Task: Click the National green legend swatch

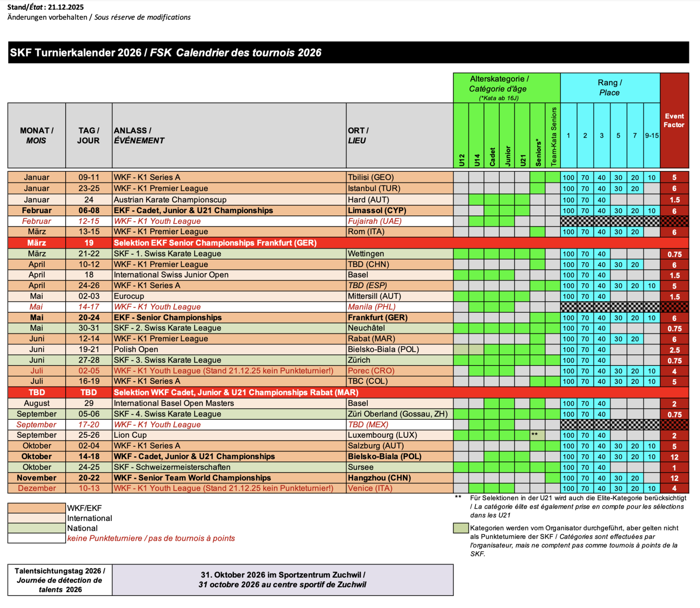Action: point(36,528)
